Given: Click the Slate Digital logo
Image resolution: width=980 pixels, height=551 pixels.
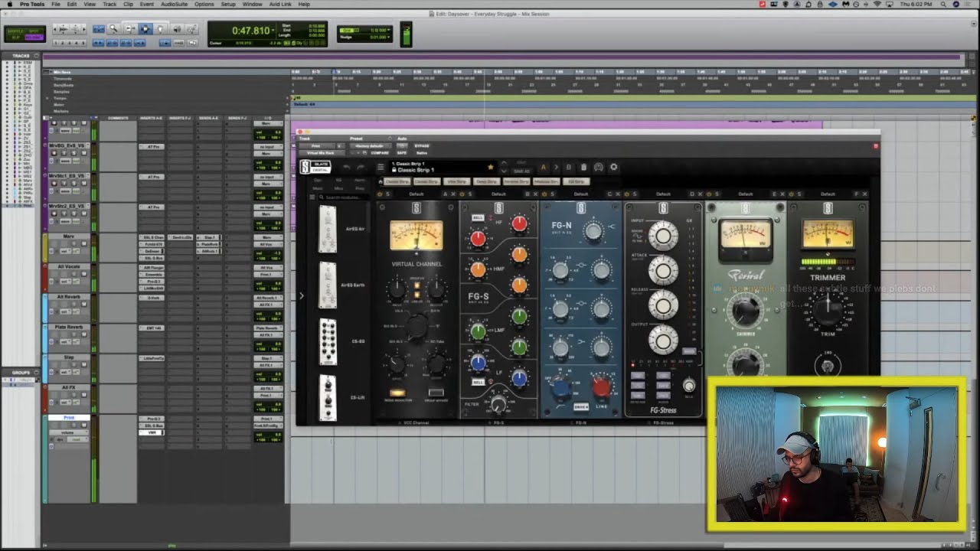Looking at the screenshot, I should click(315, 167).
